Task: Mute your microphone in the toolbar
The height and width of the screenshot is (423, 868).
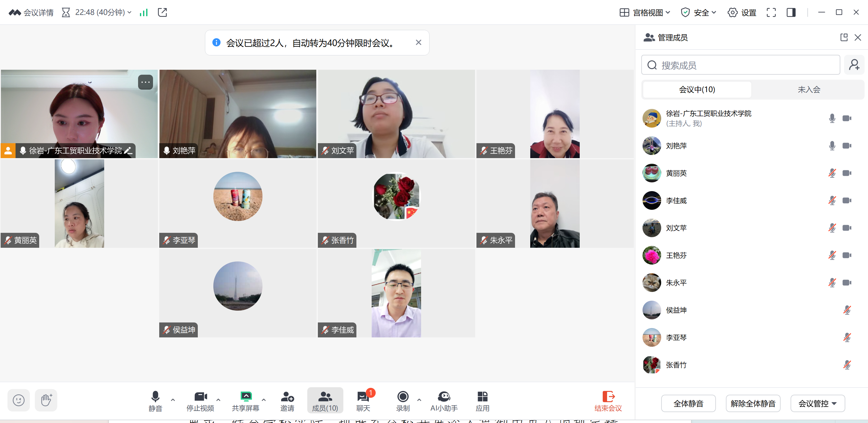Action: tap(155, 400)
